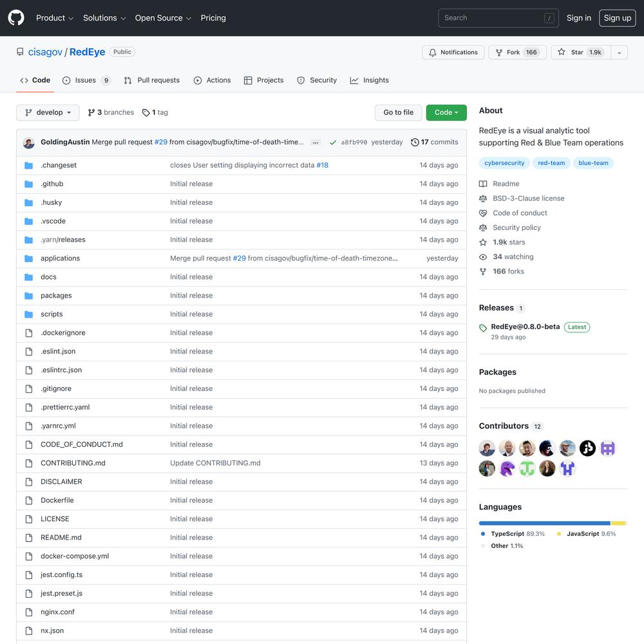The width and height of the screenshot is (644, 644).
Task: Open the star lists dropdown arrow
Action: coord(620,52)
